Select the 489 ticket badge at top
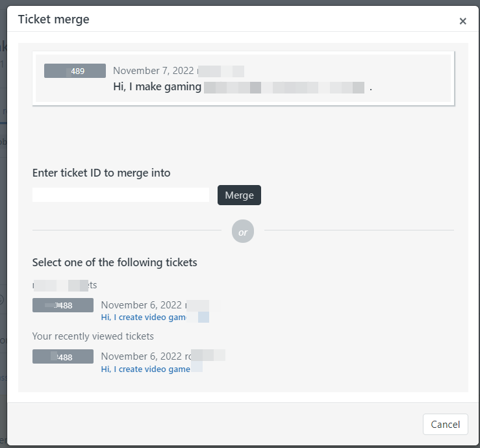The image size is (480, 448). 75,71
